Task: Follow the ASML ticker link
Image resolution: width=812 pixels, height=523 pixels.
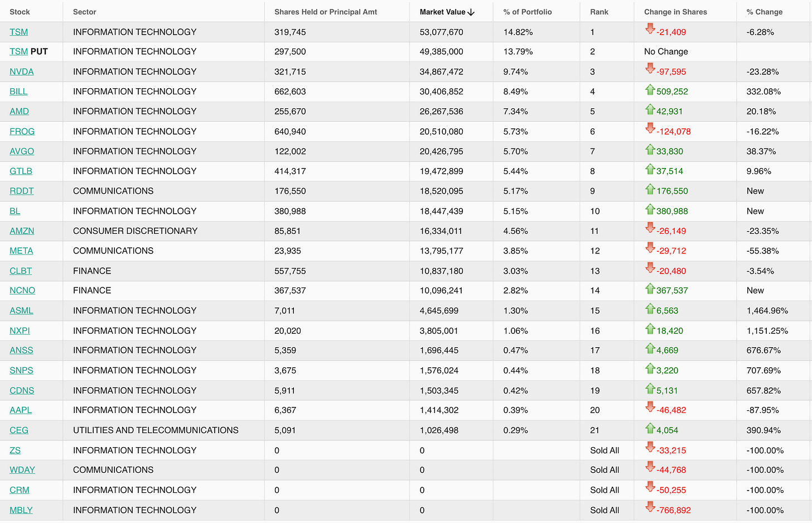Action: click(21, 310)
